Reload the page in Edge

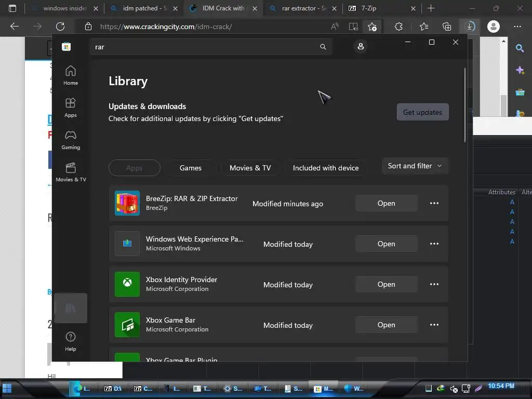point(60,26)
